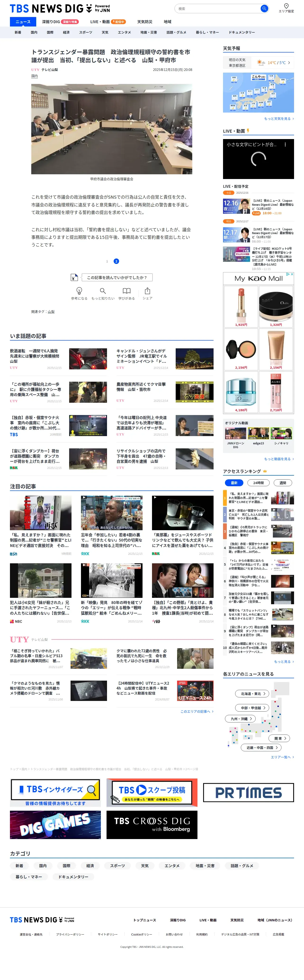Click もっと動画を見る link
304x980 pixels.
click(279, 459)
